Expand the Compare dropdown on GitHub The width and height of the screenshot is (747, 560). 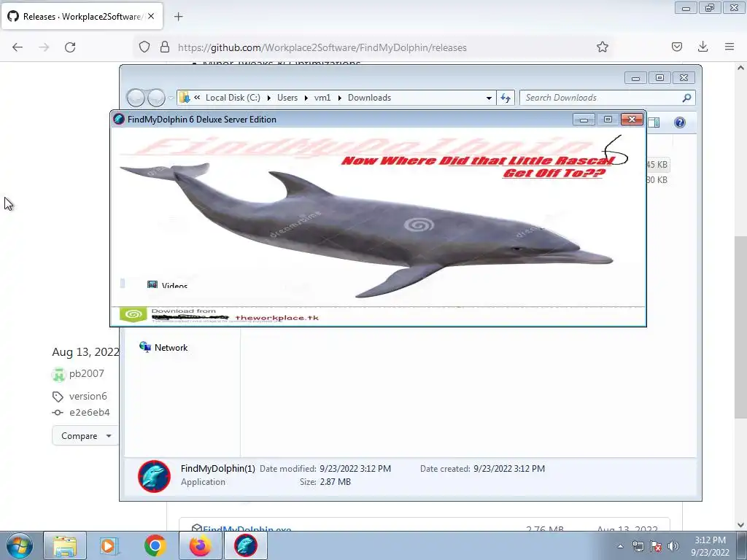tap(86, 436)
